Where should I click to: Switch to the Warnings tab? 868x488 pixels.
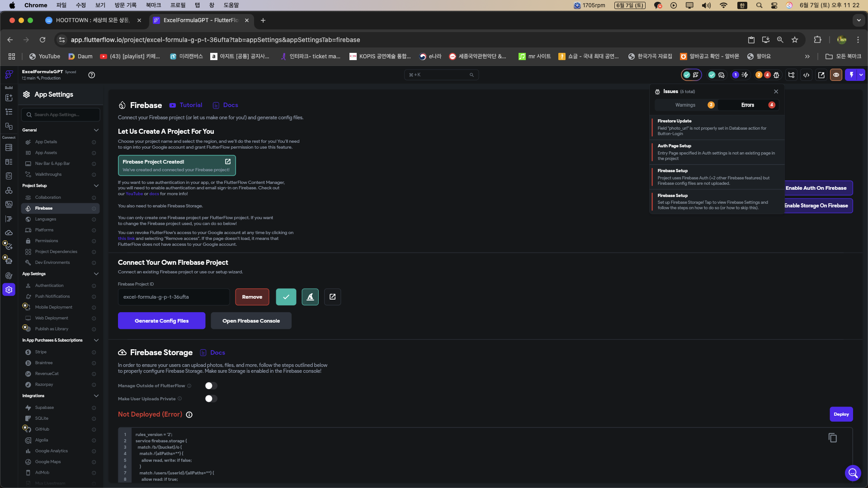[686, 105]
